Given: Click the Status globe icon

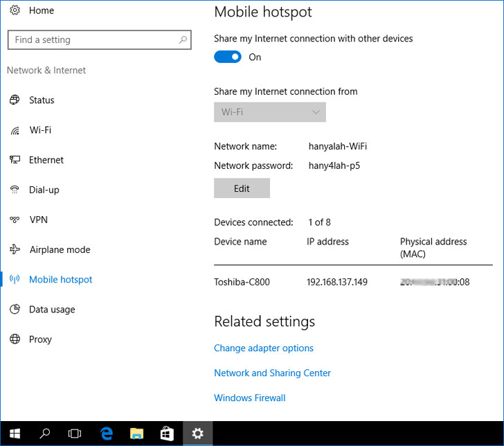Looking at the screenshot, I should pos(15,100).
